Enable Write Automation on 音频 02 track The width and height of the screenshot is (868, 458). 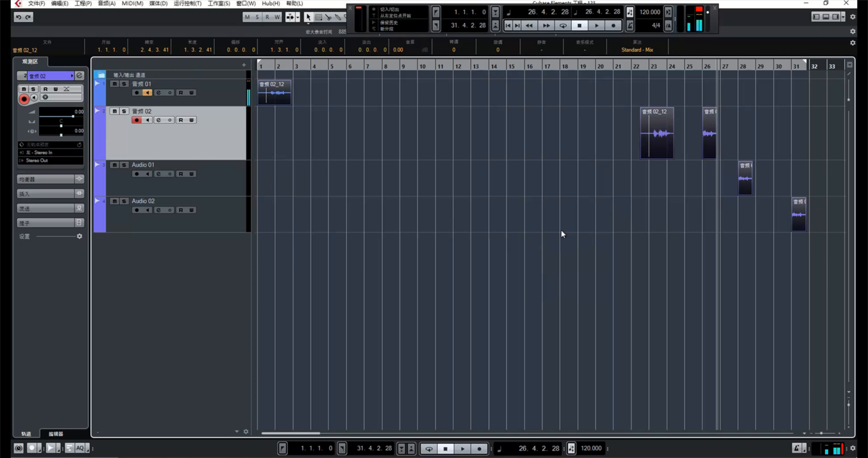pos(192,120)
